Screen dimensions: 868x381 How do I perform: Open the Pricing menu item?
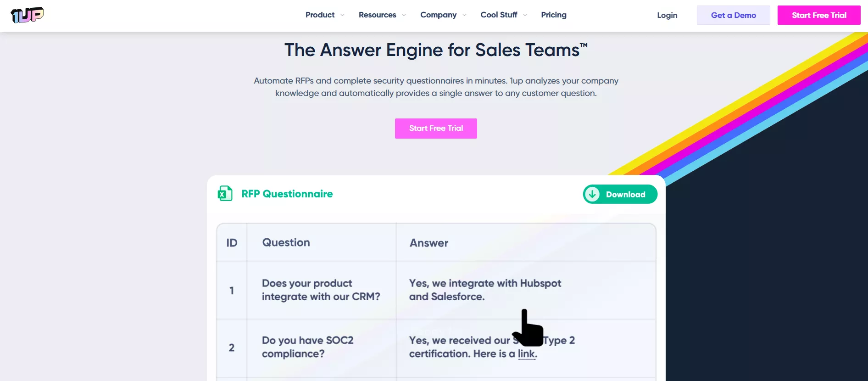pyautogui.click(x=554, y=15)
